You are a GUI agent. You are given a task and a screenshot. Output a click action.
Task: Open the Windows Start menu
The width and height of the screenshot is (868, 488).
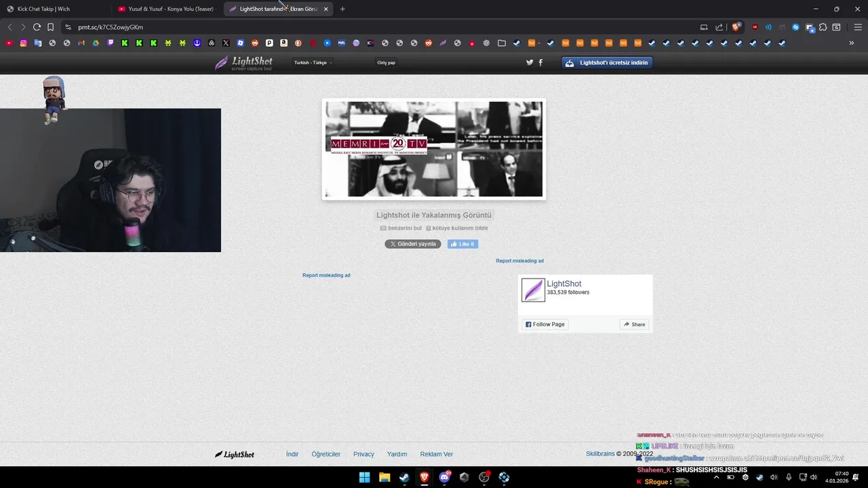(364, 477)
